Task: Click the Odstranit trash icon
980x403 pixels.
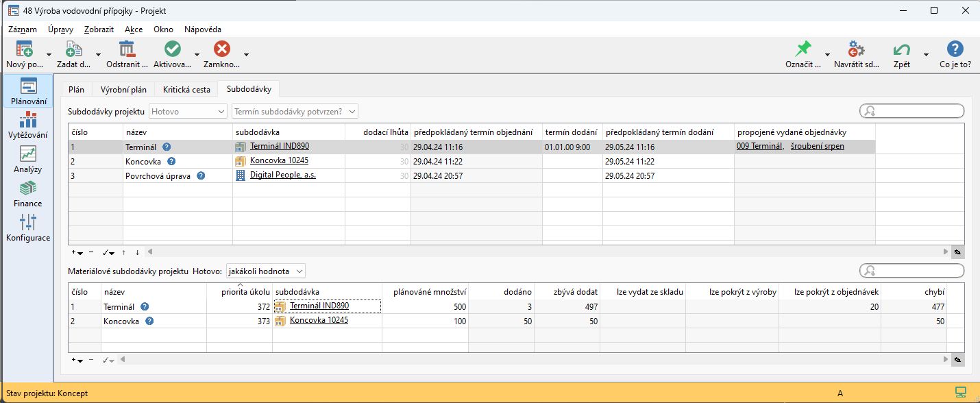Action: tap(127, 49)
